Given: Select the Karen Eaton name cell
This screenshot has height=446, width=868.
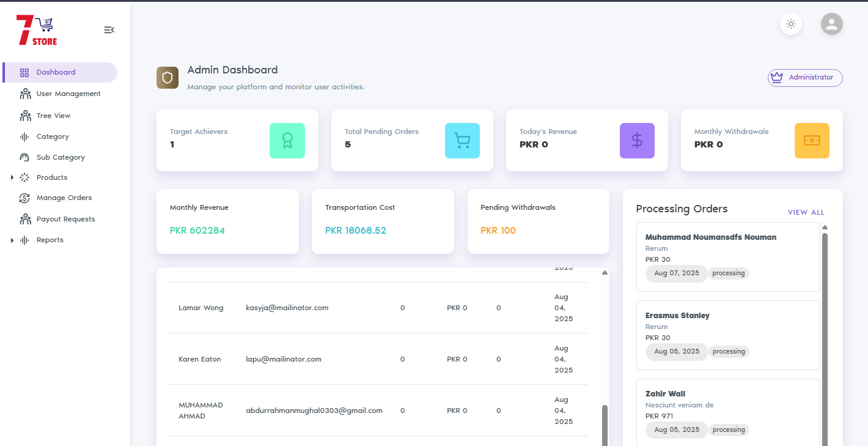Looking at the screenshot, I should tap(200, 359).
